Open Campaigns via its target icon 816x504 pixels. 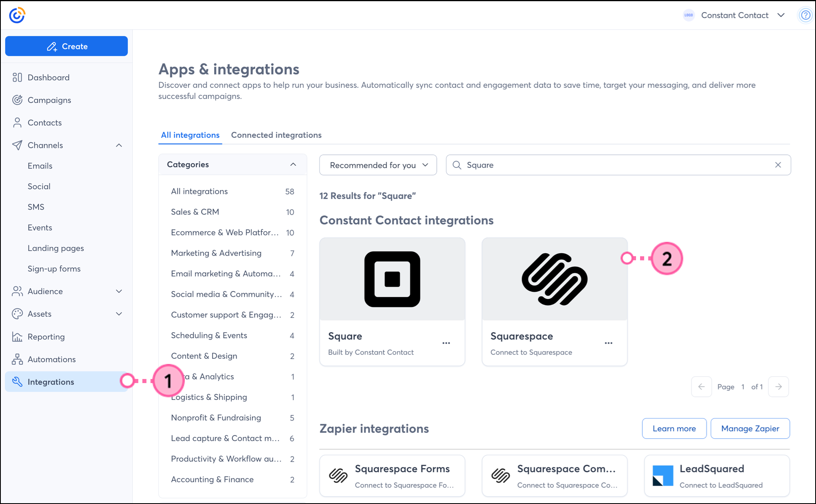point(17,100)
